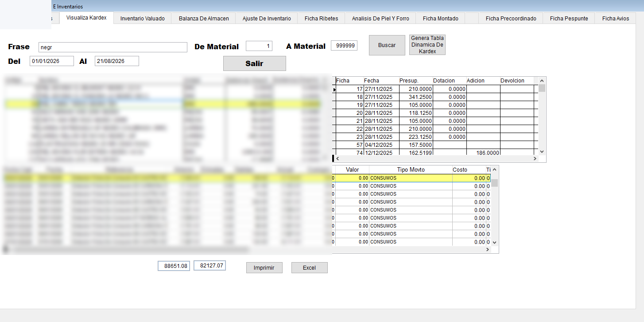Screen dimensions: 644x322
Task: Click the Valor column header
Action: tap(352, 170)
